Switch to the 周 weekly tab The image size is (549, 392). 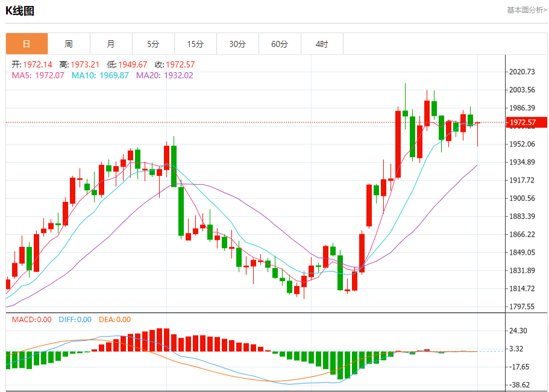tap(69, 44)
